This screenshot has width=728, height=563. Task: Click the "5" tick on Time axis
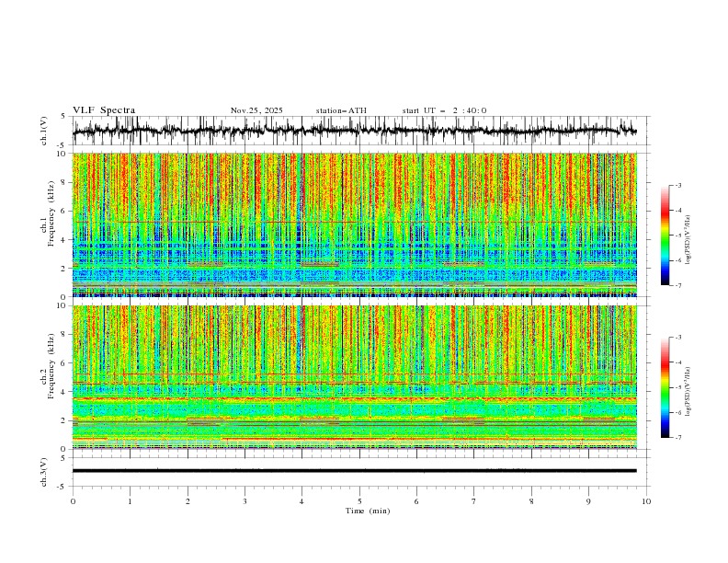coord(359,501)
